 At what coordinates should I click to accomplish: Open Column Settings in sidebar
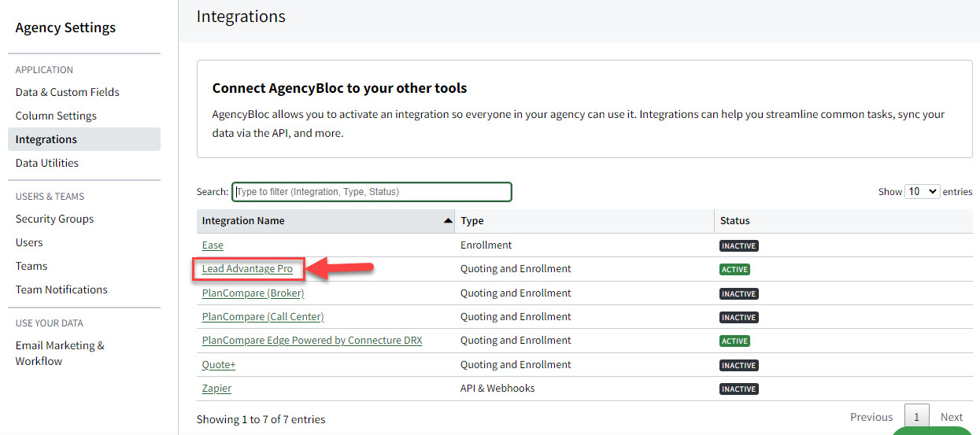point(56,116)
